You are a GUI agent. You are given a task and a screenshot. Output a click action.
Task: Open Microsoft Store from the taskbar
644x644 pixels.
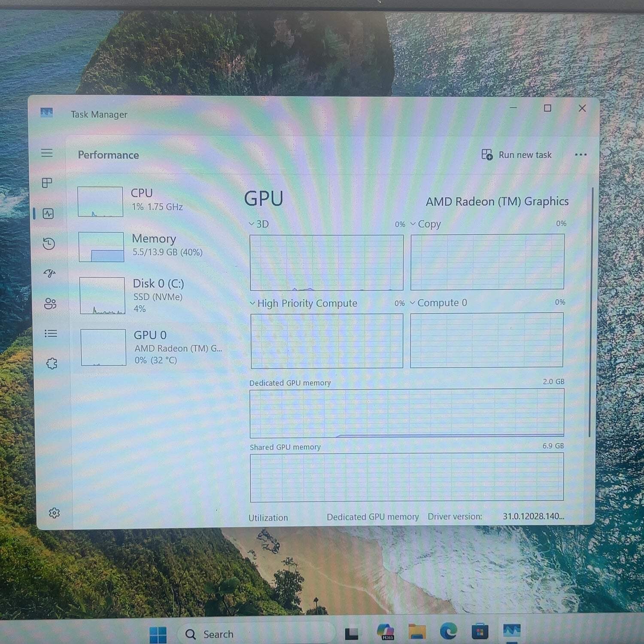click(480, 631)
